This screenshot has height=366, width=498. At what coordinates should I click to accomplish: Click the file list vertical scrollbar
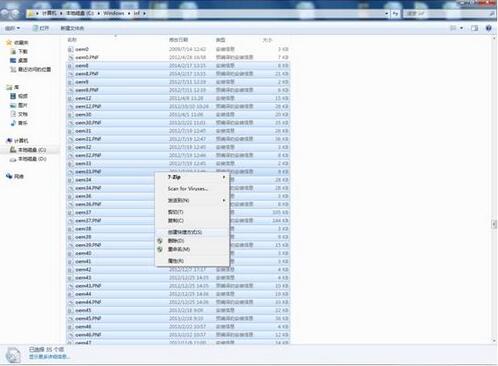(x=494, y=190)
